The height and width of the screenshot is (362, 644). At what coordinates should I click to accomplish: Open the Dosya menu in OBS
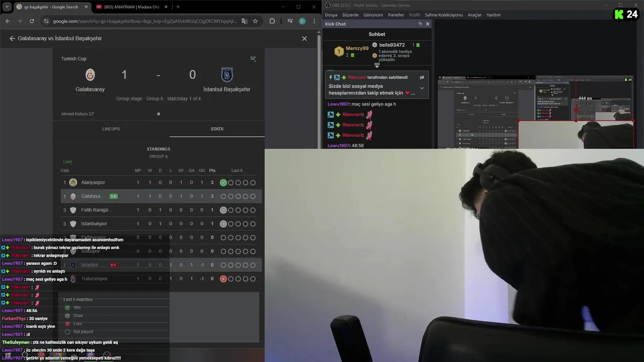[331, 15]
